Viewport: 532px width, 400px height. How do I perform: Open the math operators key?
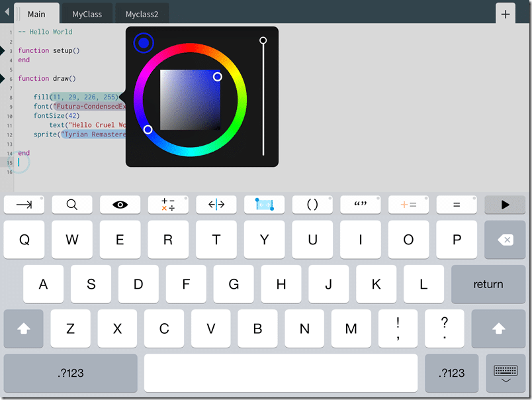[x=168, y=205]
